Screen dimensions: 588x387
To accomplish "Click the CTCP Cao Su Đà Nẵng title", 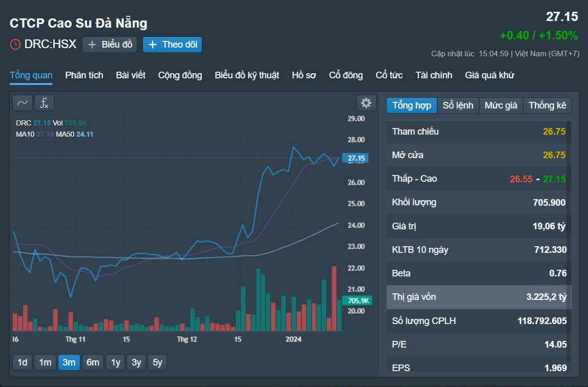I will [78, 23].
